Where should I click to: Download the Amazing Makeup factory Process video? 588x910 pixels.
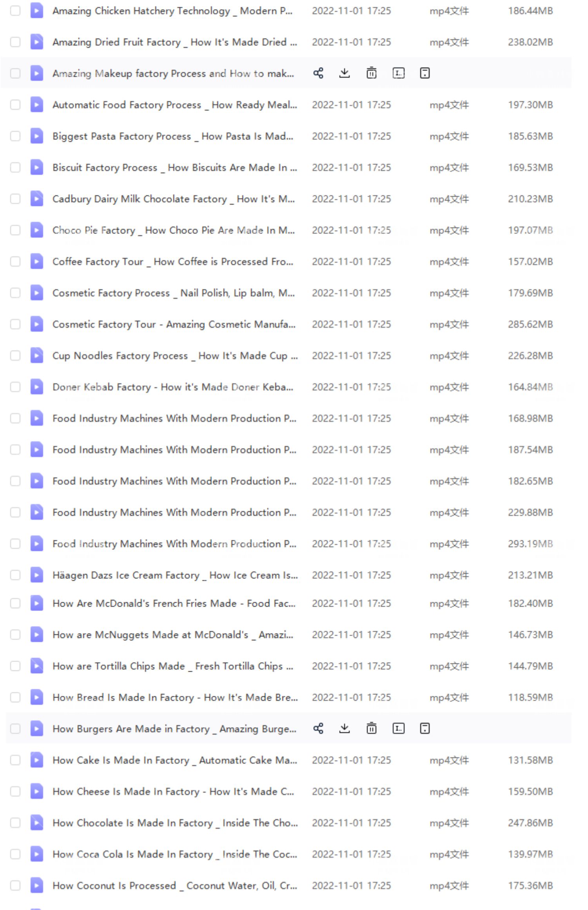pos(345,73)
